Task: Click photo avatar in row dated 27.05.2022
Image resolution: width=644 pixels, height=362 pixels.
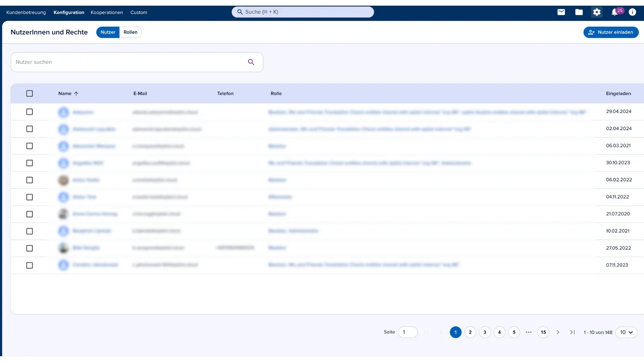Action: tap(63, 248)
